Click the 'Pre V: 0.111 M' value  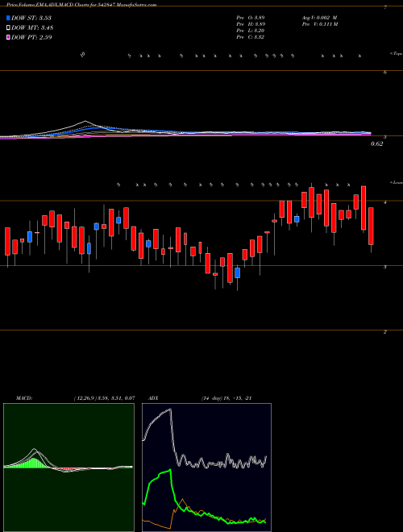(319, 24)
